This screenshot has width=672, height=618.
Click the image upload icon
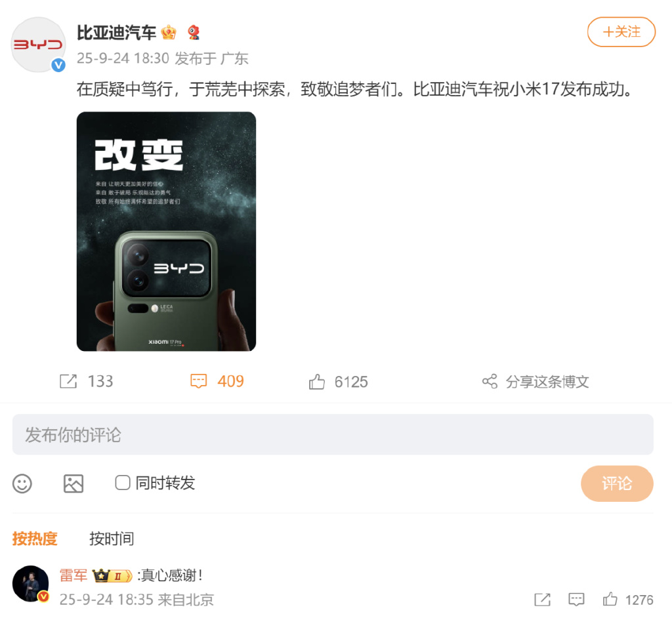[x=73, y=484]
